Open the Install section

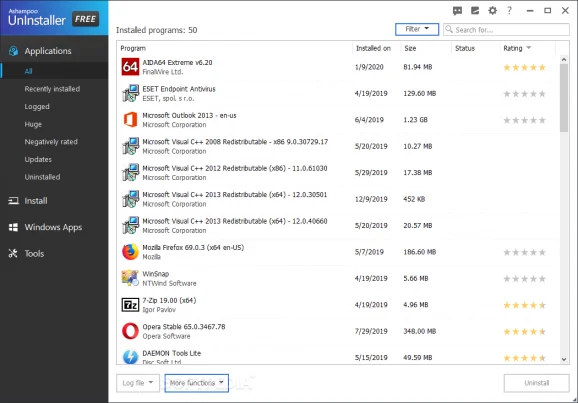click(x=36, y=201)
